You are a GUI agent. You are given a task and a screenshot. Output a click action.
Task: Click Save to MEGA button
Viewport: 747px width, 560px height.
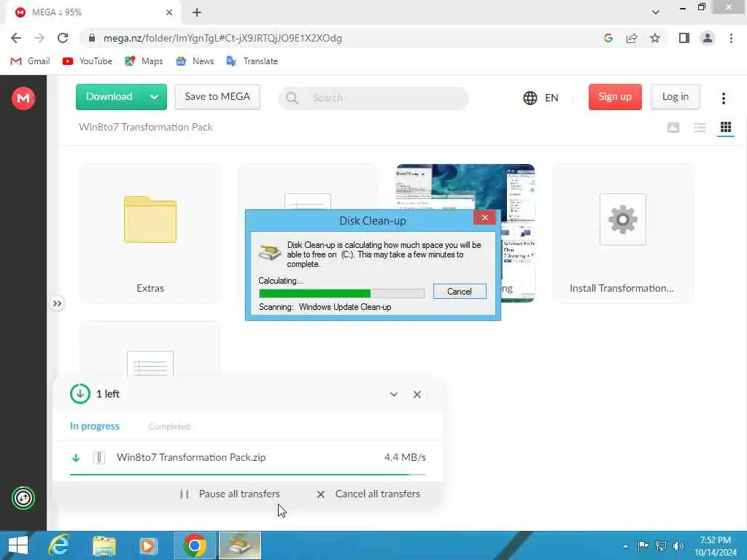pos(217,97)
